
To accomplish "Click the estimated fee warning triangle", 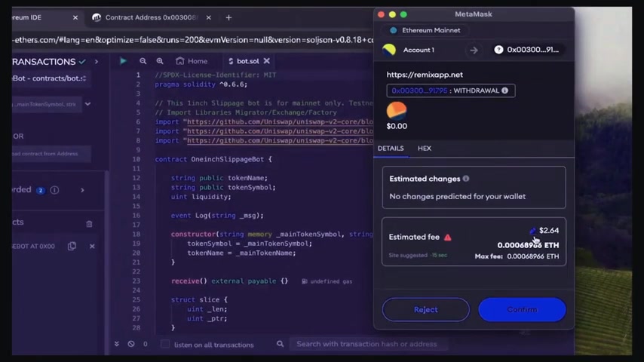I will point(448,237).
